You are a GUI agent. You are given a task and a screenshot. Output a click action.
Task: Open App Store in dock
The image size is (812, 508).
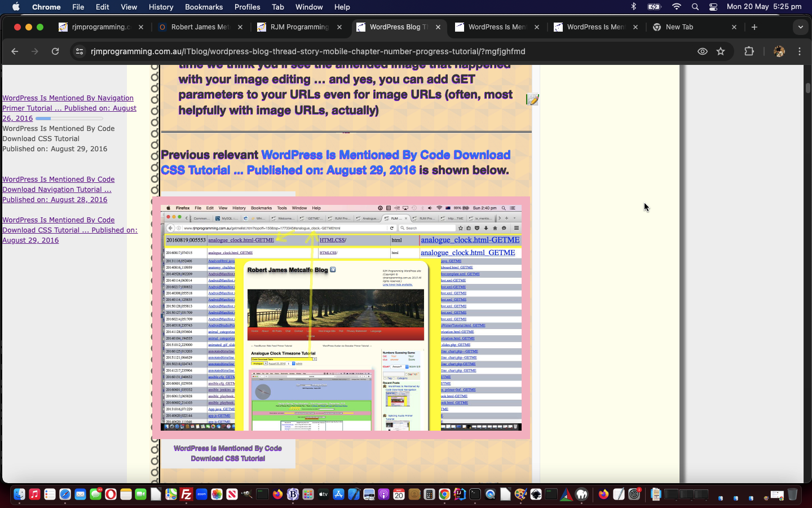(x=338, y=494)
